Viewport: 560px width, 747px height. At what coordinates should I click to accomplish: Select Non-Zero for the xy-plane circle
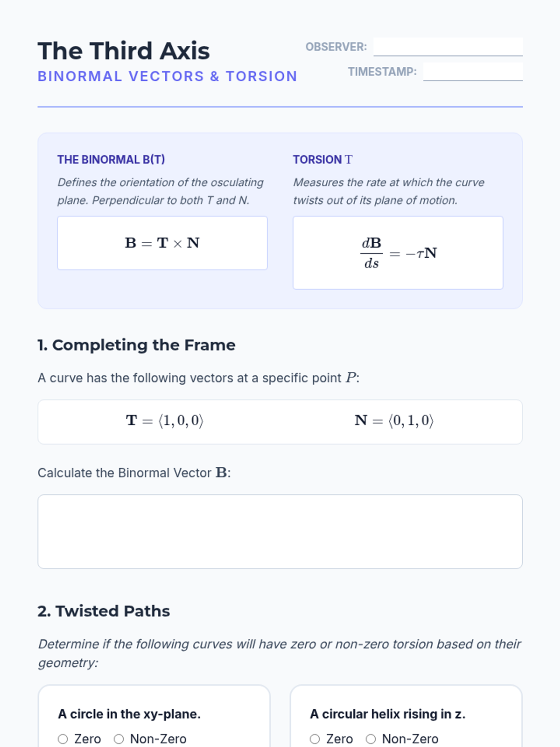[x=119, y=739]
